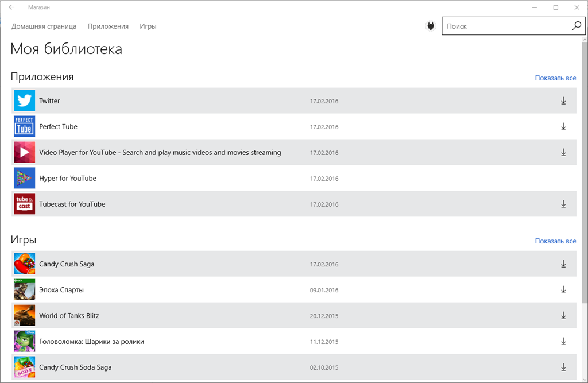Show all games via Показать все

coord(555,241)
